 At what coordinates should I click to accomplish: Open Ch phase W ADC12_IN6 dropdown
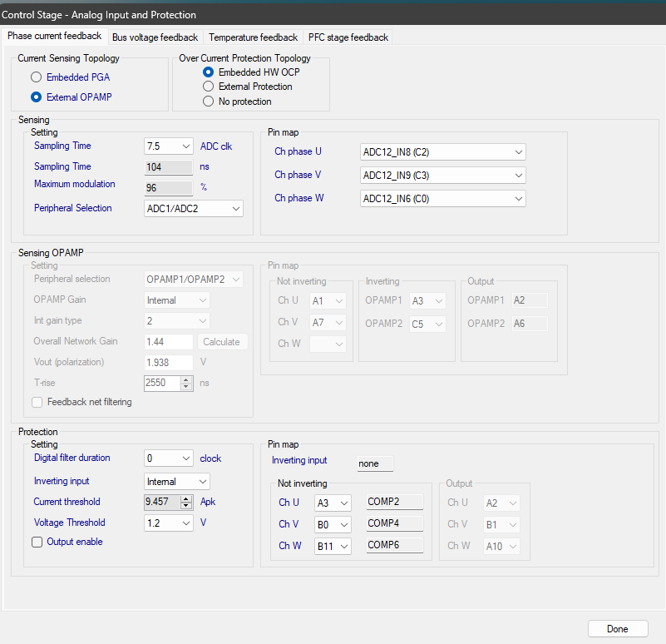tap(443, 199)
